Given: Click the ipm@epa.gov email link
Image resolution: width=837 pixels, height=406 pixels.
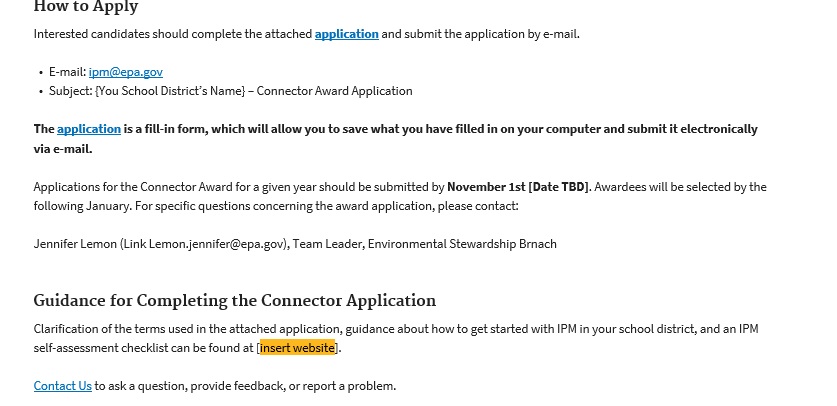Looking at the screenshot, I should coord(125,72).
